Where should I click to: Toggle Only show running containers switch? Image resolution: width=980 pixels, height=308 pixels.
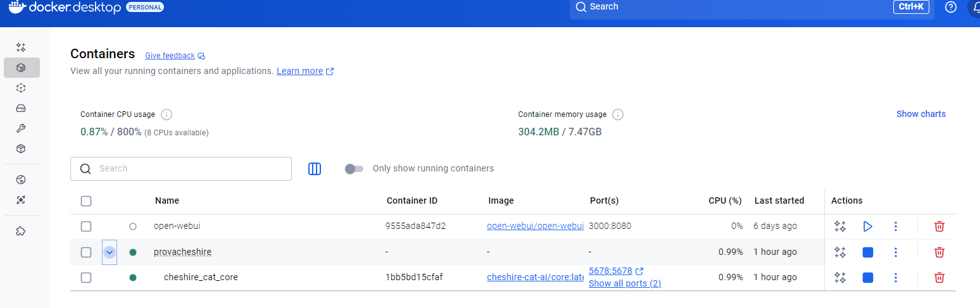(x=354, y=169)
